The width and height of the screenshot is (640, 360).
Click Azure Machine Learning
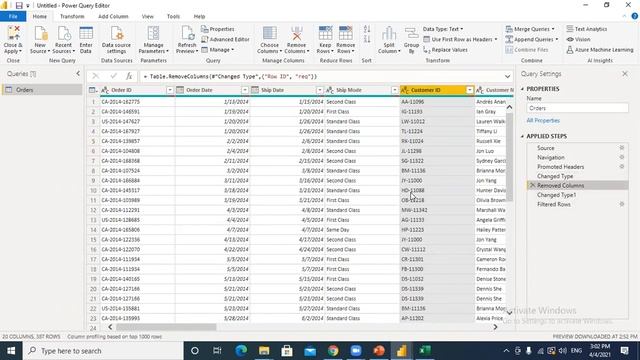coord(600,50)
